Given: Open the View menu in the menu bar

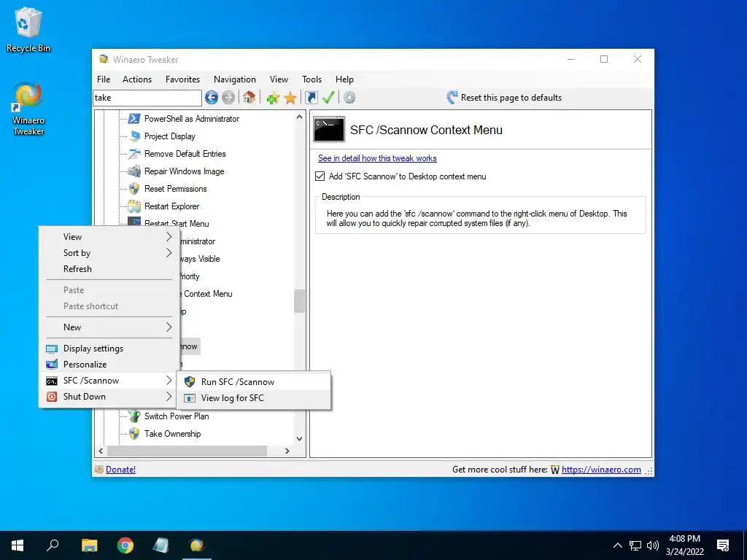Looking at the screenshot, I should click(x=279, y=79).
